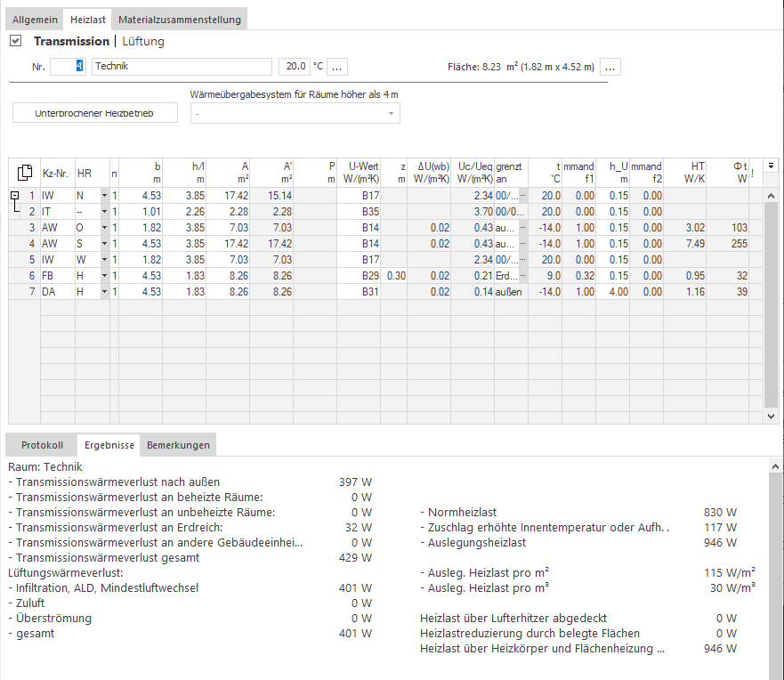Open grenzt an ellipsis for row 4 AW

[x=523, y=244]
